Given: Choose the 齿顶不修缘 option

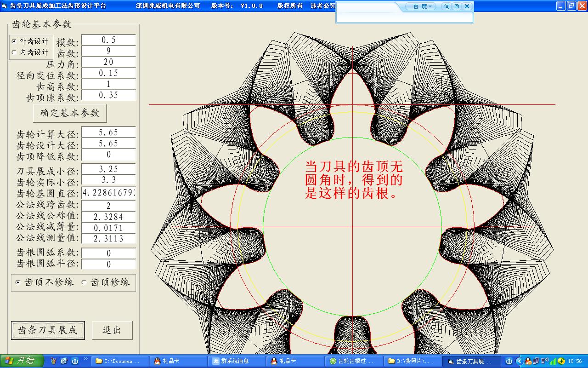Looking at the screenshot, I should point(45,282).
